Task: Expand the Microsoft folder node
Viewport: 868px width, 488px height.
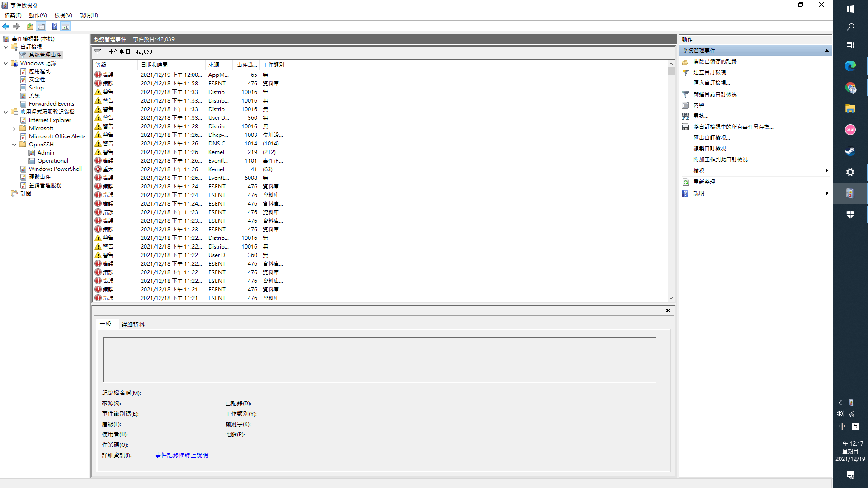Action: pos(14,128)
